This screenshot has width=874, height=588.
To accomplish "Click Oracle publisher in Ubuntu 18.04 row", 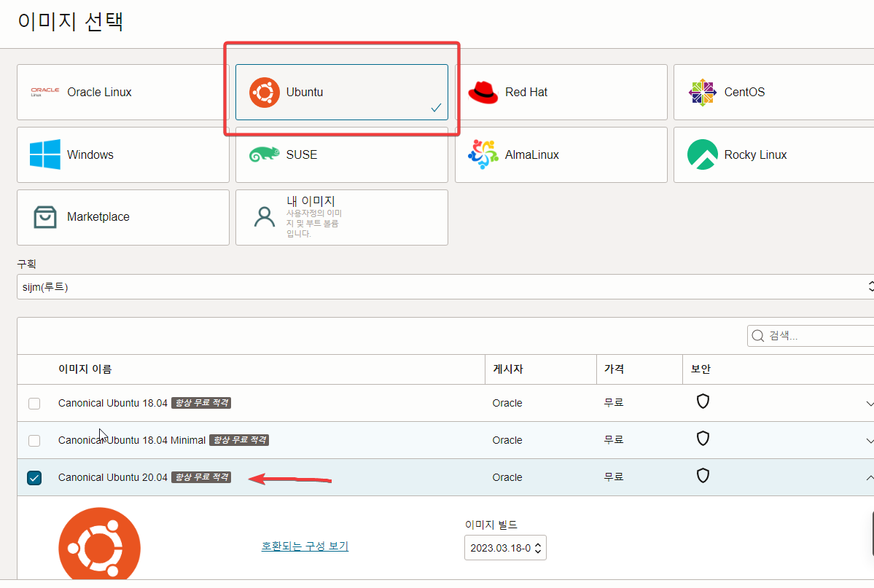I will pyautogui.click(x=507, y=403).
